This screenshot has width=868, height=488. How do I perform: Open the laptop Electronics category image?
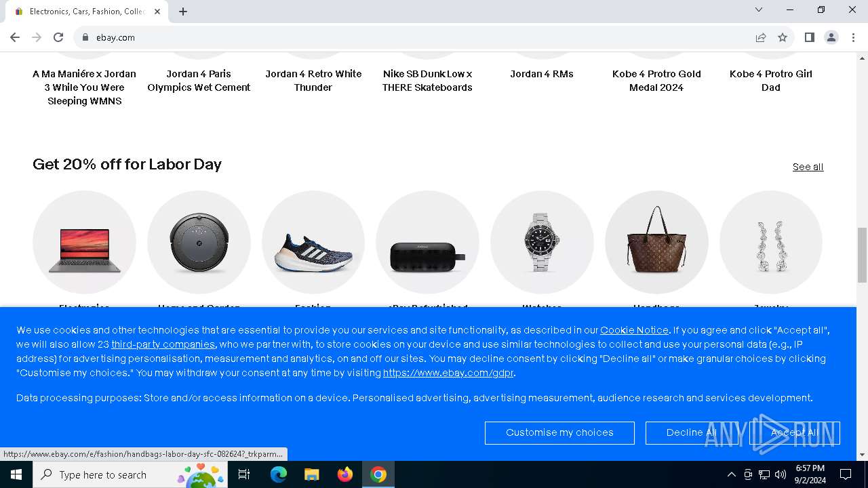[x=84, y=242]
